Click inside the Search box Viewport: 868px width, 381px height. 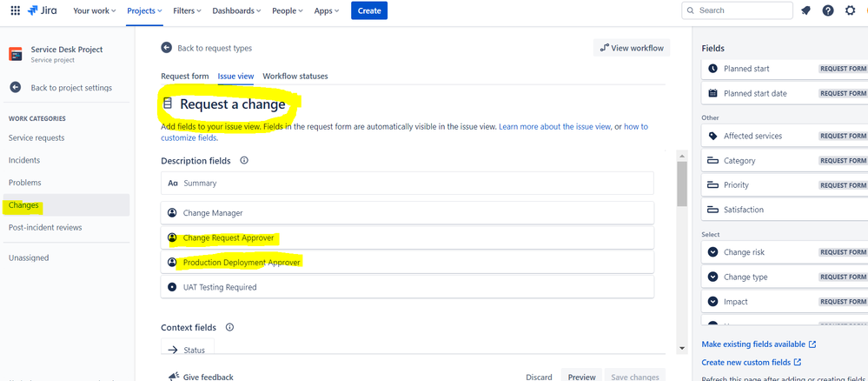click(737, 10)
